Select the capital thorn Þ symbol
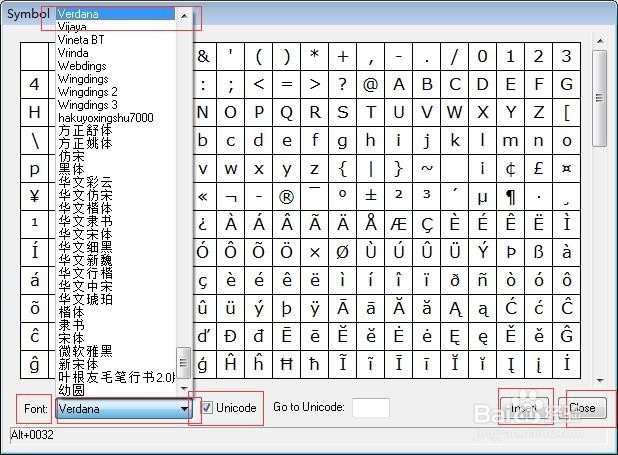Screen dimensions: 618x455 click(x=511, y=252)
